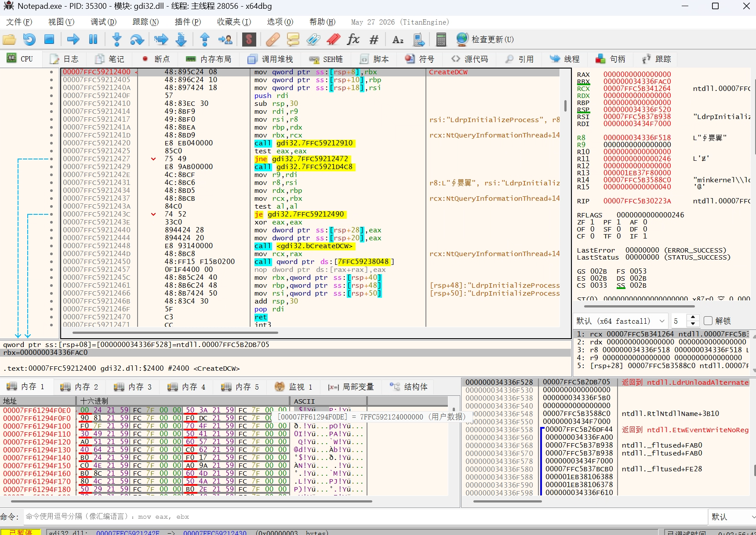The image size is (756, 535).
Task: Click the hash icon in toolbar
Action: coord(374,40)
